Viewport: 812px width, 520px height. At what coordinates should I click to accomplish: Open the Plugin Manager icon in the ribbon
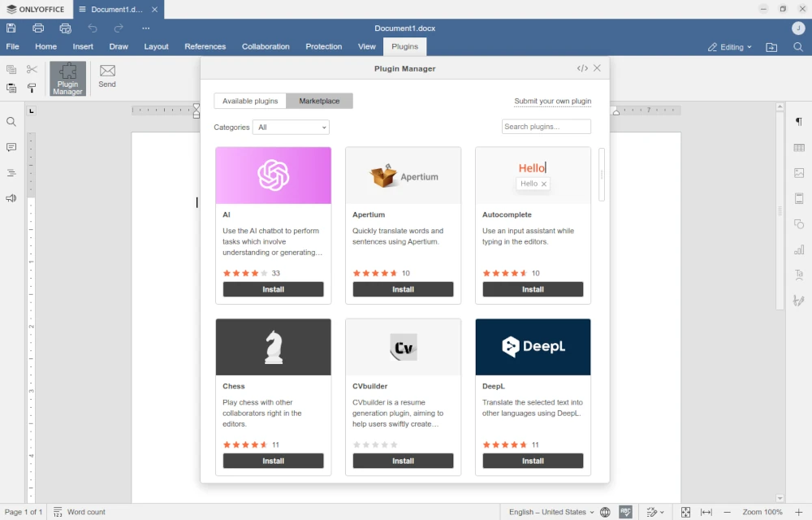coord(67,78)
